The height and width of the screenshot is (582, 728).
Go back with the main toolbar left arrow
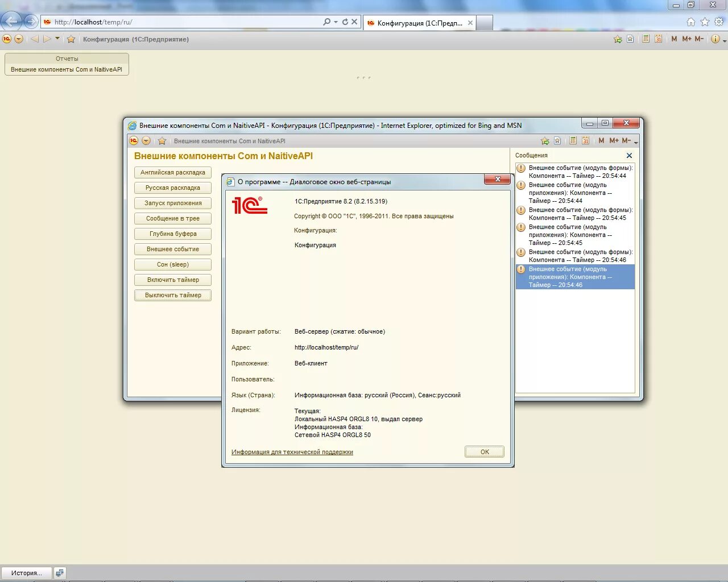click(x=34, y=39)
